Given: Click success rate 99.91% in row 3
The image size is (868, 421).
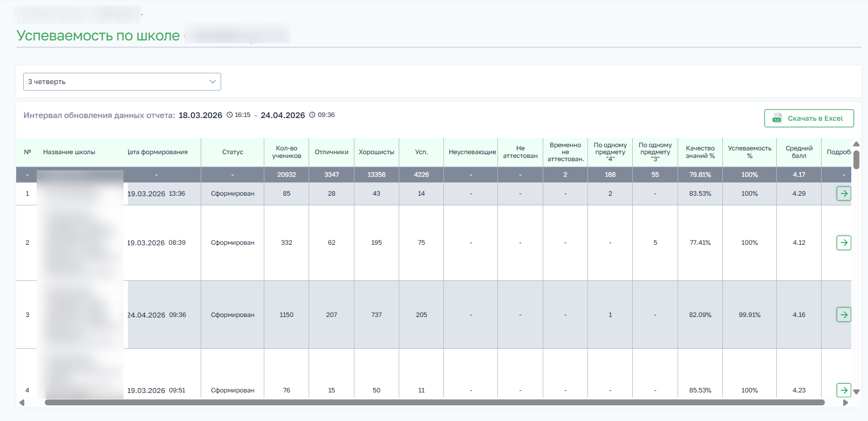Looking at the screenshot, I should pos(749,315).
